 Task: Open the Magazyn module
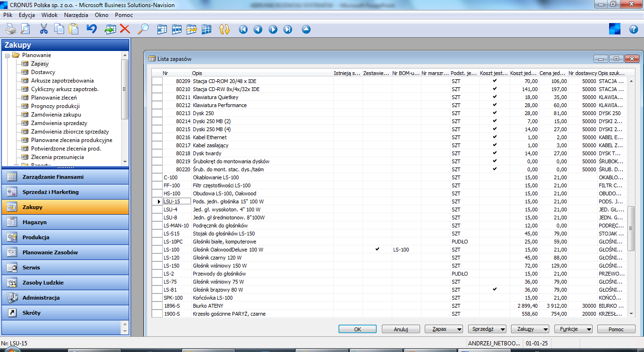coord(65,222)
